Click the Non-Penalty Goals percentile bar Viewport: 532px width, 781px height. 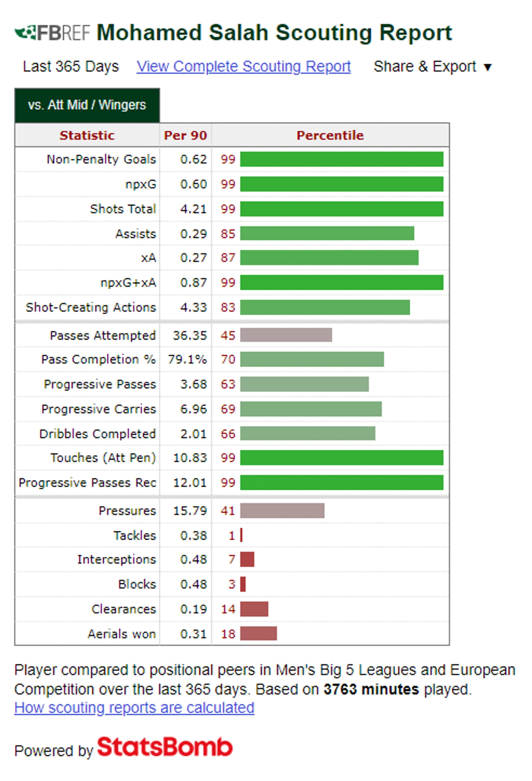[x=341, y=159]
